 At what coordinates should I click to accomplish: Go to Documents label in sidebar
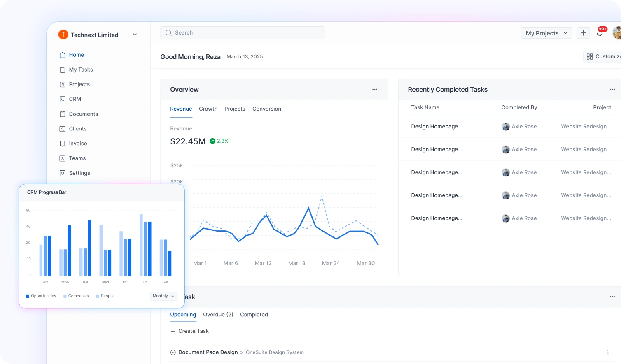(83, 114)
